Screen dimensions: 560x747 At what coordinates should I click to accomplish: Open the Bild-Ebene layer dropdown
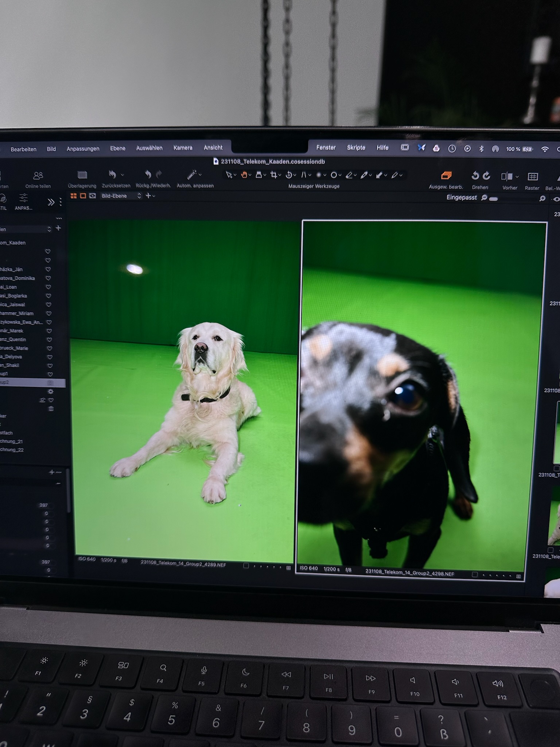click(121, 196)
